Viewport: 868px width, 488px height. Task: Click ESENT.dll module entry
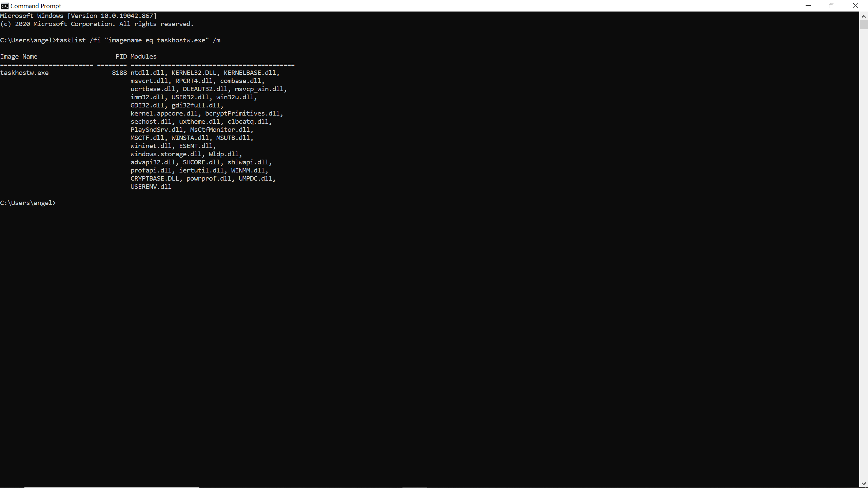(196, 146)
